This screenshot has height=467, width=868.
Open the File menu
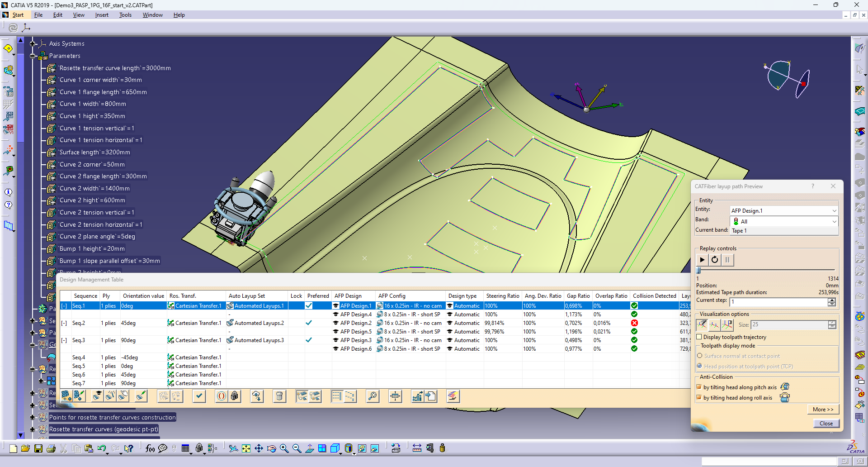[x=38, y=15]
